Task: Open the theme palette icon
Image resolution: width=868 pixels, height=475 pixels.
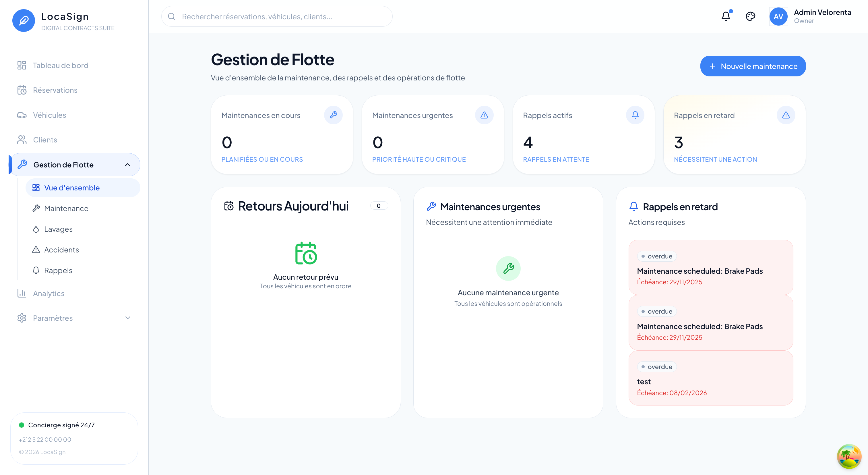Action: click(750, 16)
